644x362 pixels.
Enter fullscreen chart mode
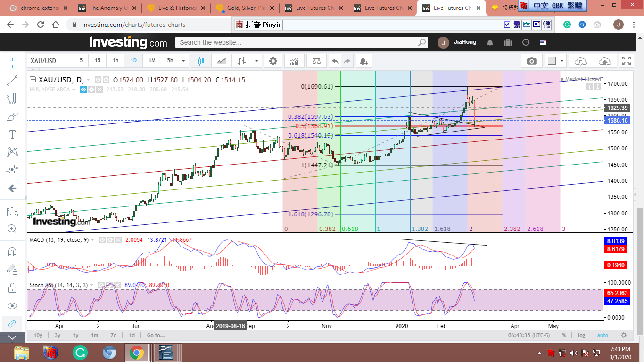coord(627,61)
